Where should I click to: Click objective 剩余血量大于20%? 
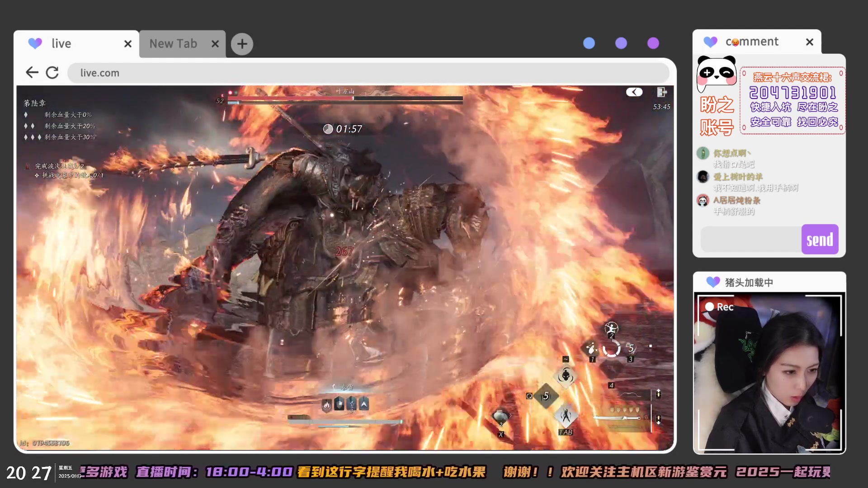coord(70,126)
